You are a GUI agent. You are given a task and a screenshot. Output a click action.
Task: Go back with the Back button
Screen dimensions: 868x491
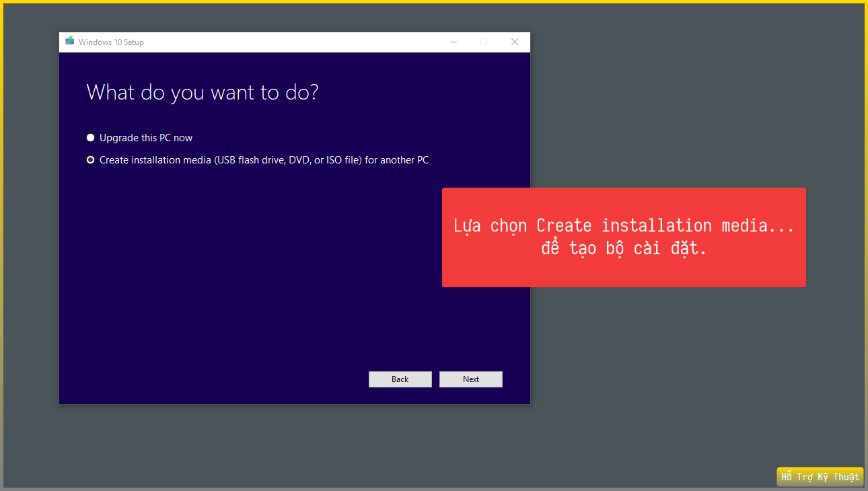point(400,379)
